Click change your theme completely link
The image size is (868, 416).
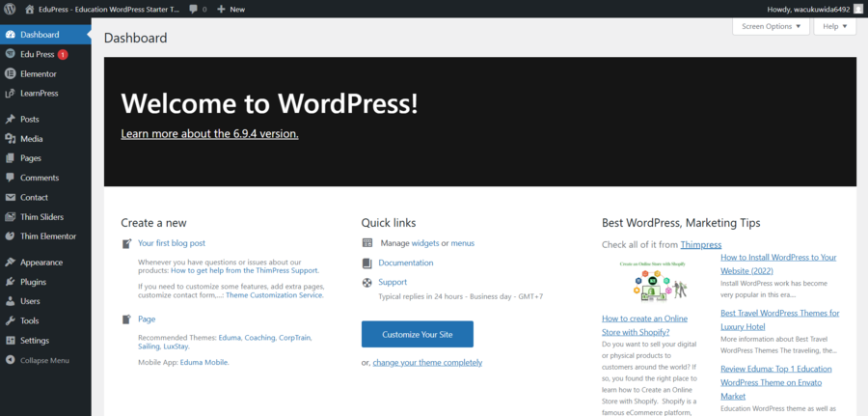click(x=427, y=362)
